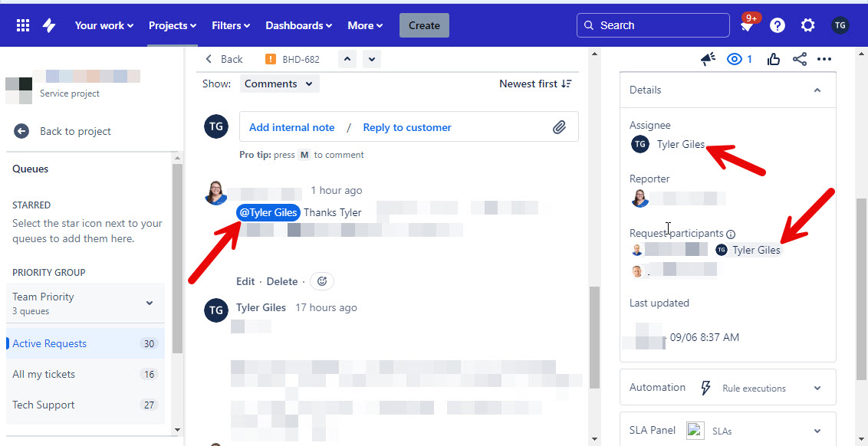Open the Your work menu
Screen dimensions: 868x446
coord(104,25)
